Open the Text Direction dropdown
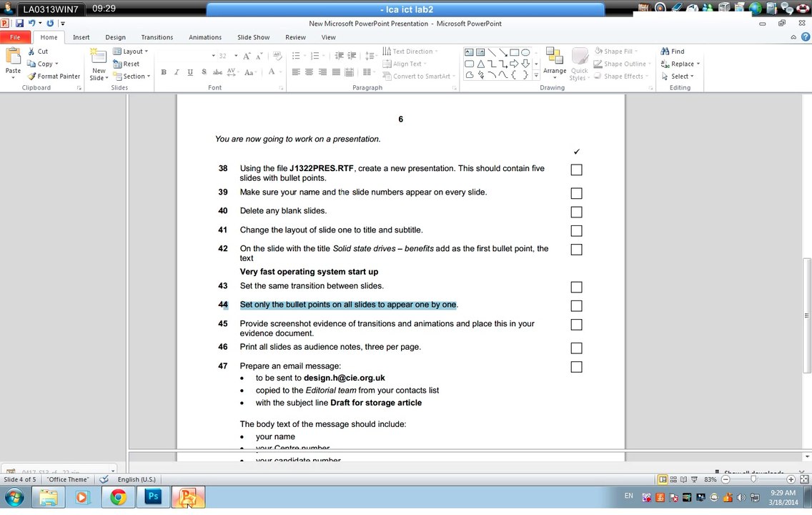This screenshot has height=515, width=812. pyautogui.click(x=410, y=51)
